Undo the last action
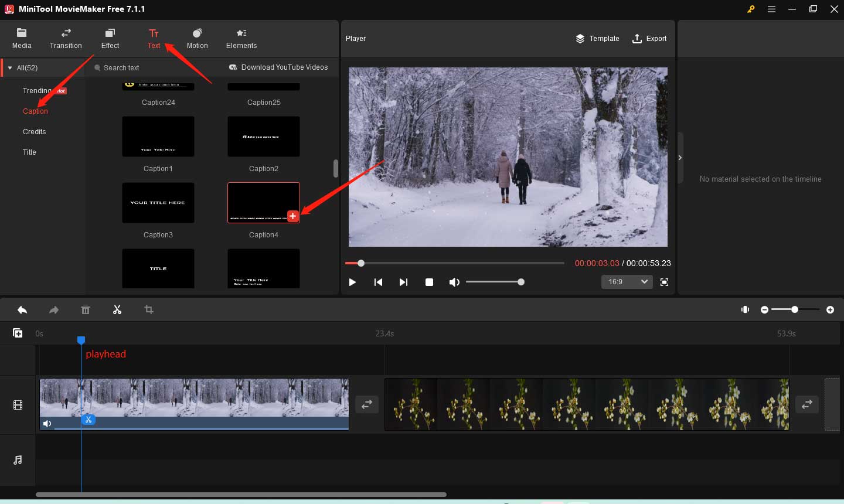Image resolution: width=844 pixels, height=504 pixels. (x=22, y=309)
